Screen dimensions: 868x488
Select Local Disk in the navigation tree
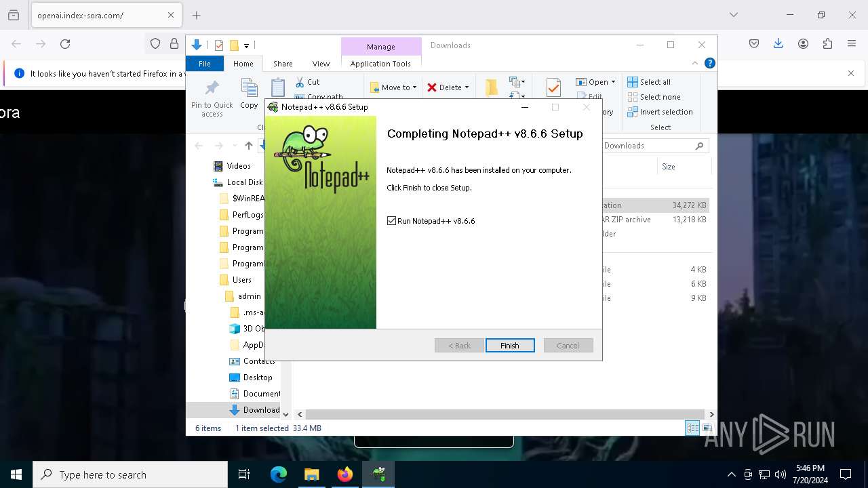238,182
